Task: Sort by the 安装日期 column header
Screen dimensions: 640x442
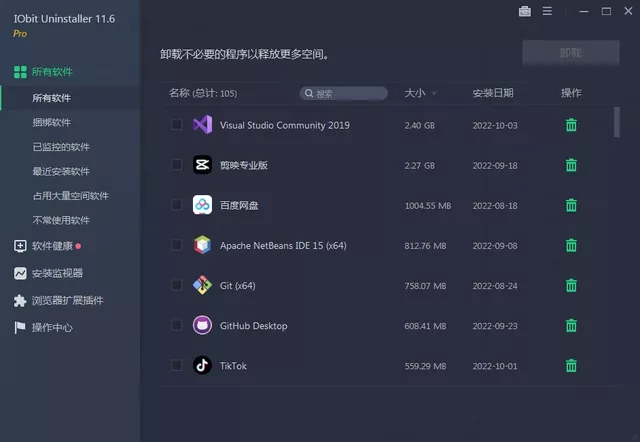Action: click(x=493, y=93)
